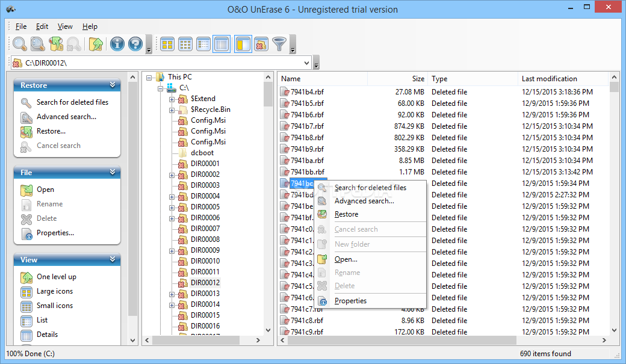
Task: Click Search for deleted files in Restore panel
Action: click(x=72, y=102)
